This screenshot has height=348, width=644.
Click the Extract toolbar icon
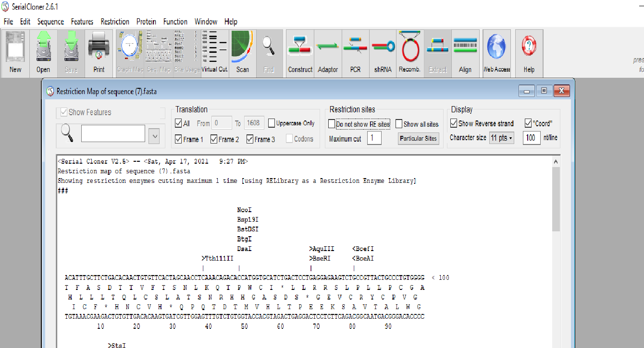[x=437, y=53]
